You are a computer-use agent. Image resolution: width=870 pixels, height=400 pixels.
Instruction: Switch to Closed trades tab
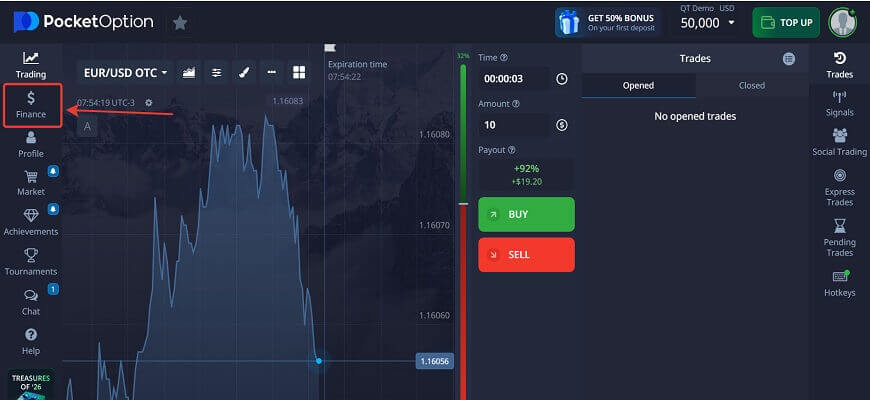point(752,85)
